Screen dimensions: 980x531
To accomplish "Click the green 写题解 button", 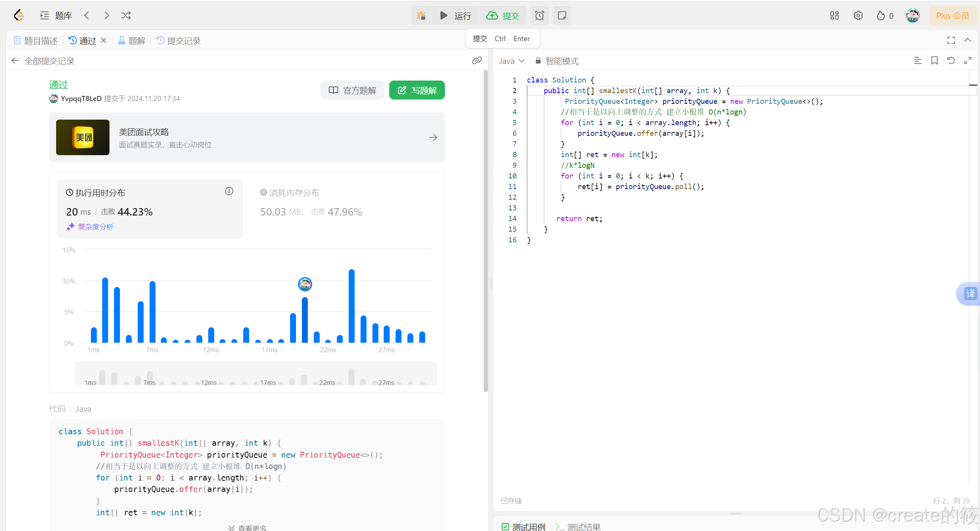I will pos(417,90).
